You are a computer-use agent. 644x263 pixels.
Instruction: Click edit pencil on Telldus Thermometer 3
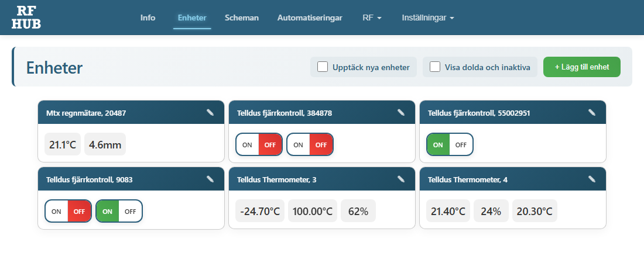coord(401,179)
